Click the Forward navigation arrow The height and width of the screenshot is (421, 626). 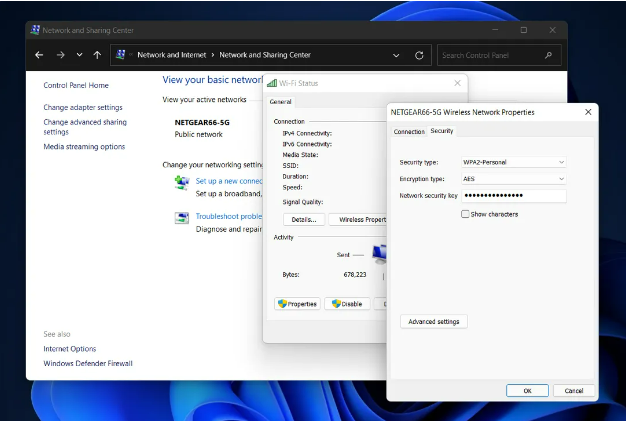tap(61, 55)
